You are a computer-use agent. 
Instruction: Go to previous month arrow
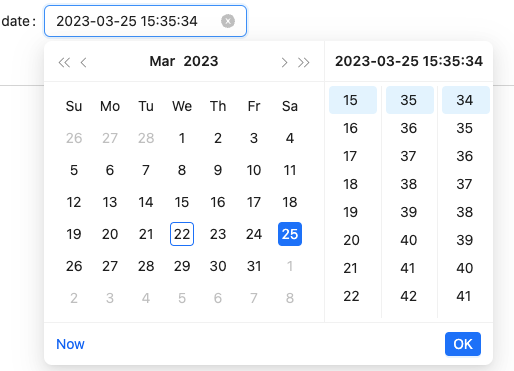(x=84, y=62)
